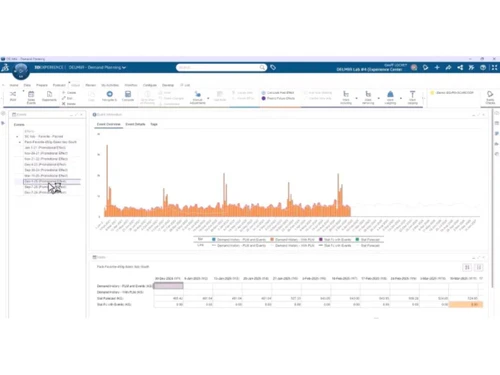Viewport: 500px width, 375px height.
Task: Click the Stat Forecast row label in table
Action: [110, 298]
